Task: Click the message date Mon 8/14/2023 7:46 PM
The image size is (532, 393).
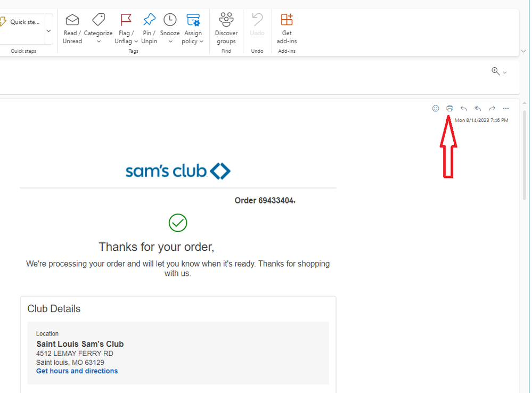Action: [x=481, y=120]
